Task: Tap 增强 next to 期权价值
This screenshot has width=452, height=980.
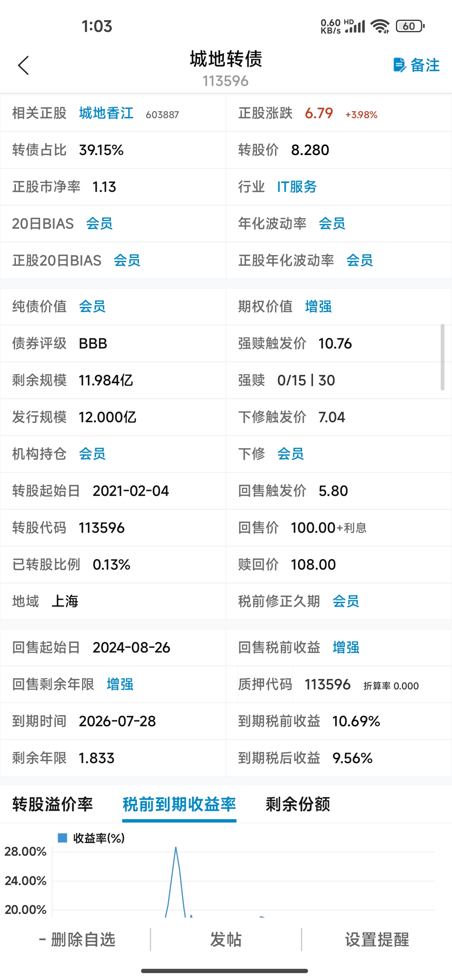Action: click(x=318, y=307)
